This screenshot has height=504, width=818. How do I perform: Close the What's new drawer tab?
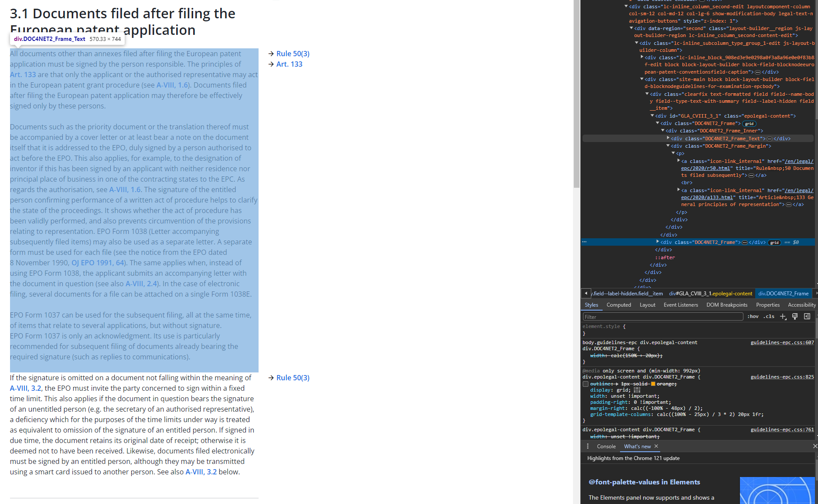pyautogui.click(x=656, y=446)
